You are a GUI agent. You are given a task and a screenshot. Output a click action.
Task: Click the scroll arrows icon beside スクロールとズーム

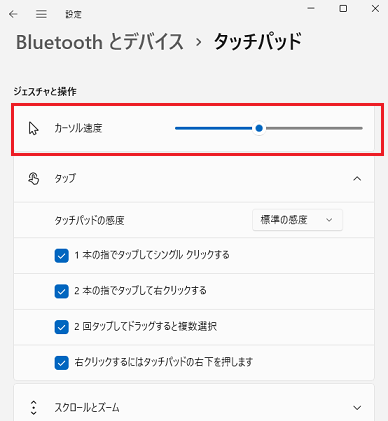click(33, 407)
